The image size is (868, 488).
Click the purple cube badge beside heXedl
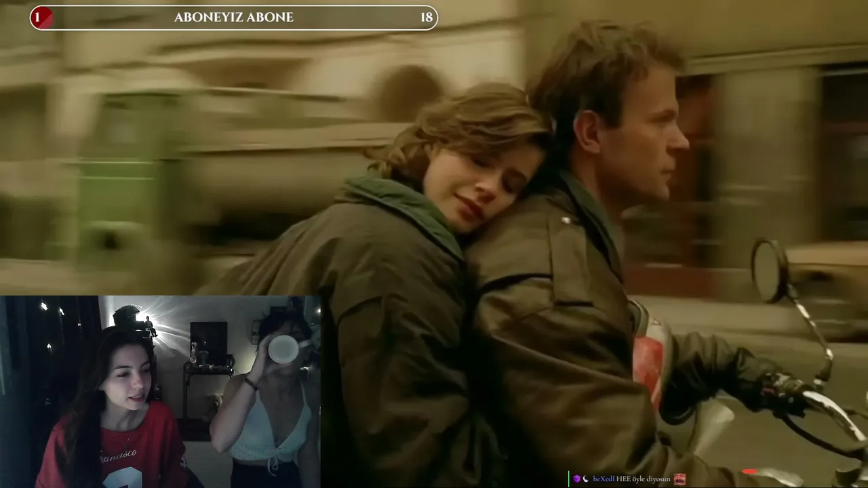click(576, 479)
